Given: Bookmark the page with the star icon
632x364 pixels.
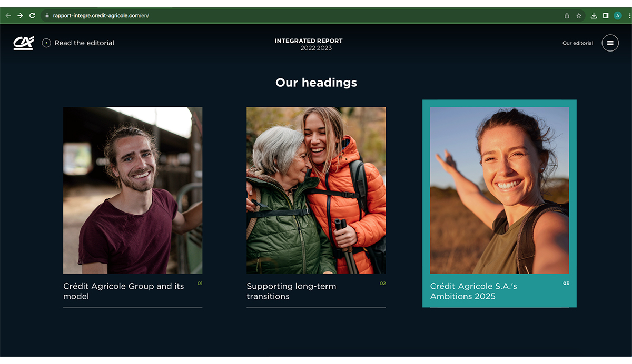Looking at the screenshot, I should click(579, 16).
